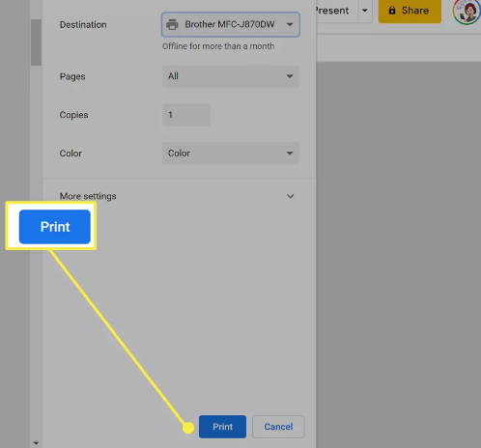Open the Destination printer dropdown
The image size is (481, 448).
(x=231, y=24)
